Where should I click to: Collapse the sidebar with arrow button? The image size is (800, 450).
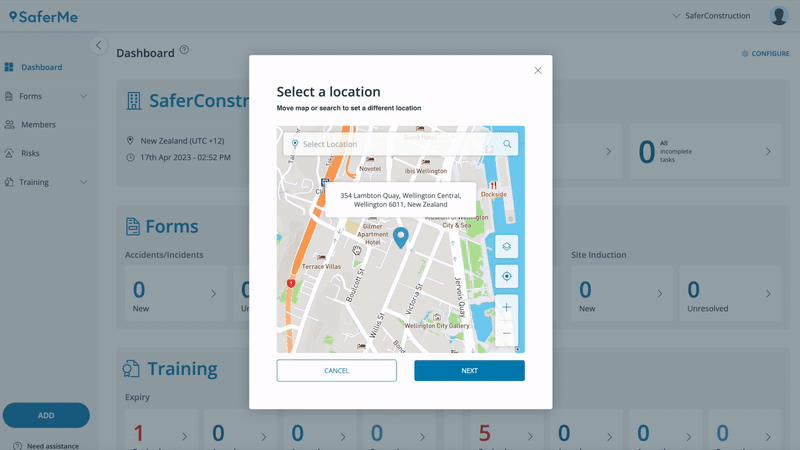pyautogui.click(x=98, y=45)
